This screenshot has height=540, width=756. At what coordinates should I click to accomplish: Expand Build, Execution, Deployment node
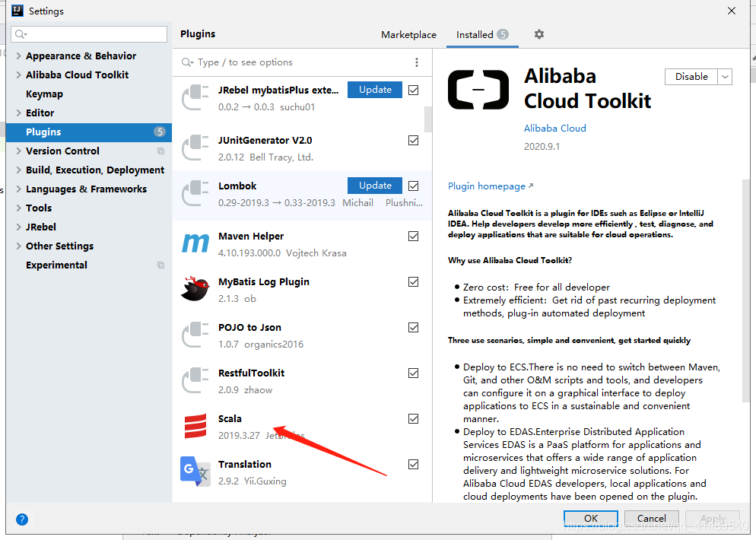[18, 170]
